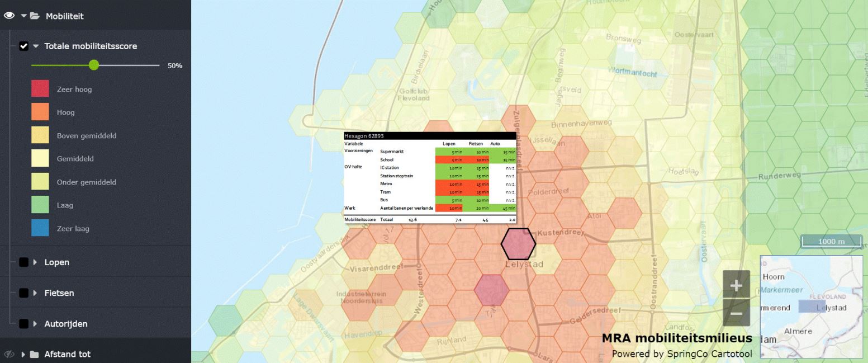Click the '1000 m' scale bar
This screenshot has width=868, height=363.
coord(832,241)
